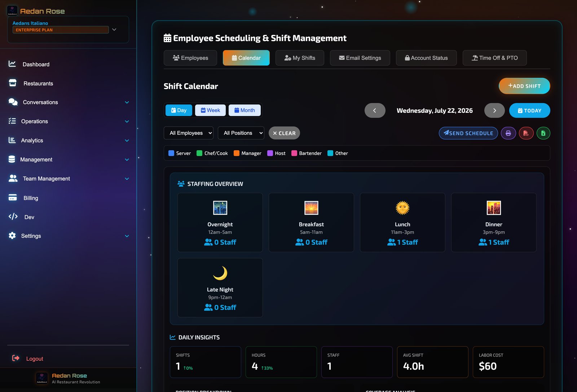Image resolution: width=577 pixels, height=392 pixels.
Task: Click the Send Schedule button
Action: [x=468, y=133]
